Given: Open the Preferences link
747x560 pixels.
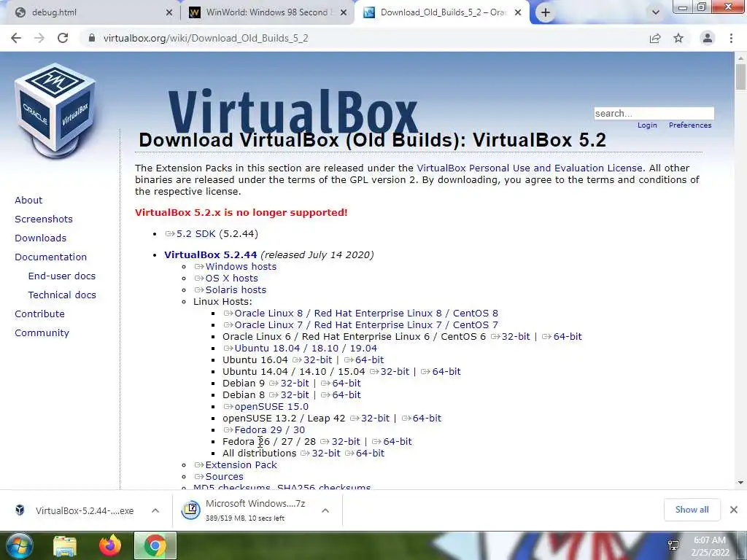Looking at the screenshot, I should [x=690, y=125].
